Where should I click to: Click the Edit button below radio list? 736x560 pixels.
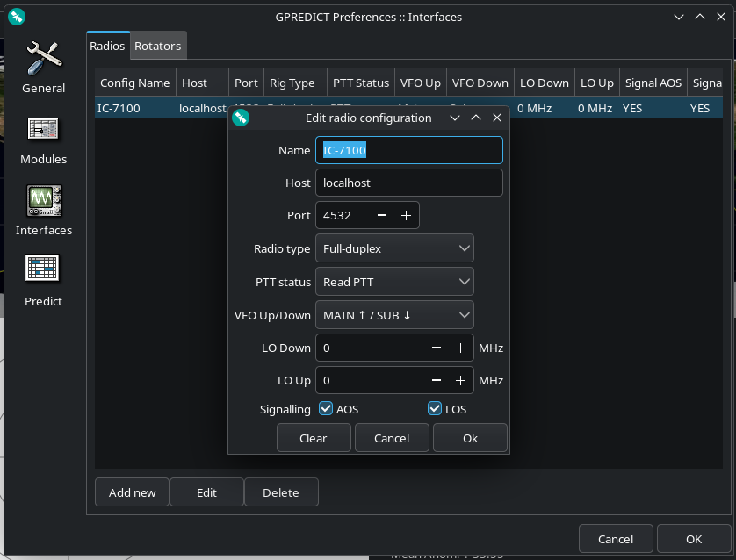[x=206, y=492]
